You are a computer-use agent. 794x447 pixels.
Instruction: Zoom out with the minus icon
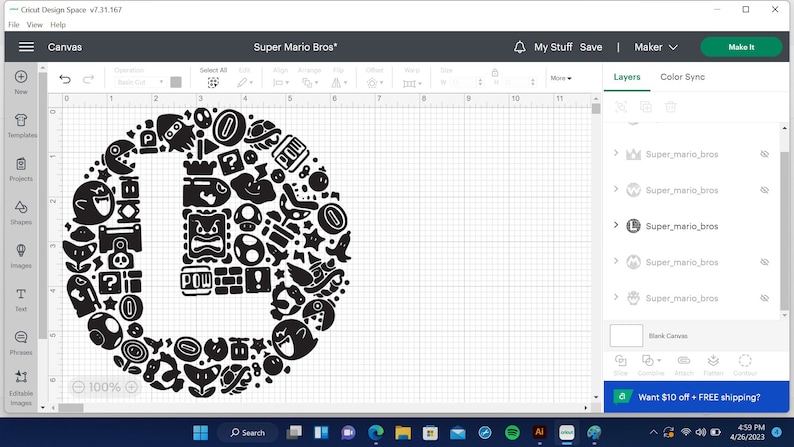pos(78,387)
